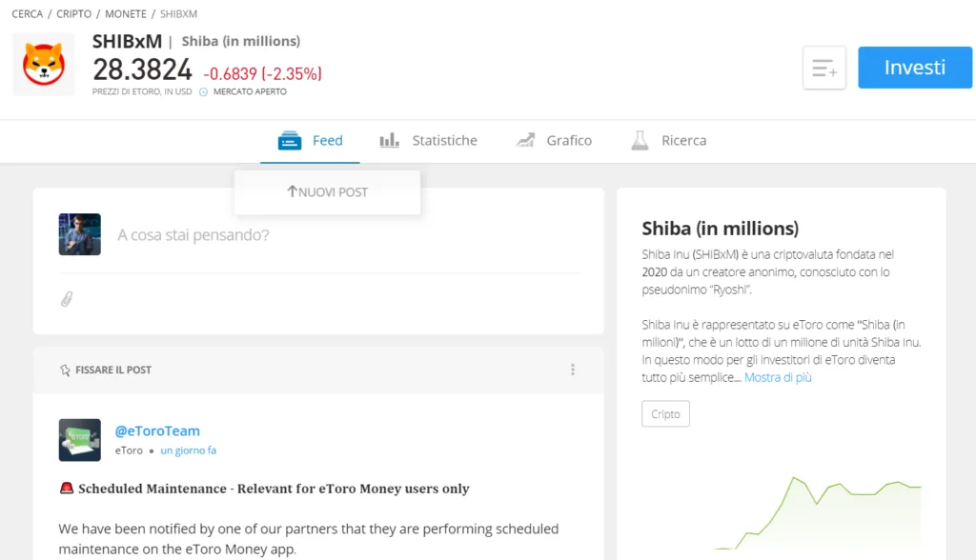976x560 pixels.
Task: Click SHIBXM in the breadcrumb
Action: (x=178, y=13)
